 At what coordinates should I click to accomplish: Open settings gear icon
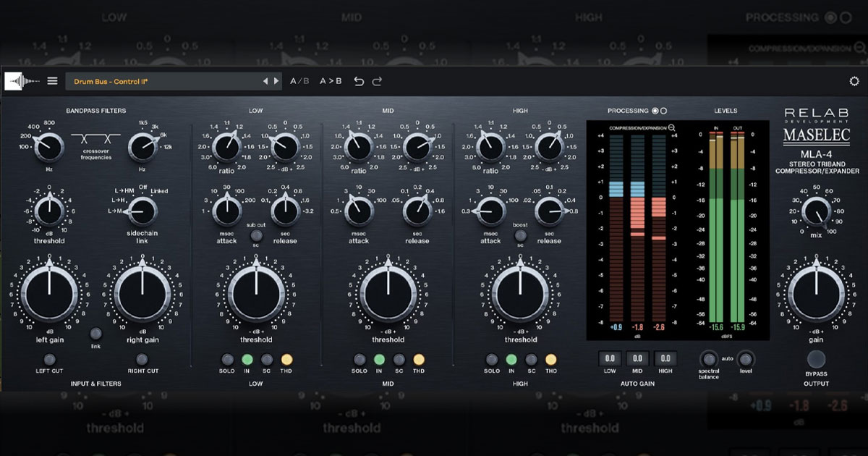[x=854, y=81]
